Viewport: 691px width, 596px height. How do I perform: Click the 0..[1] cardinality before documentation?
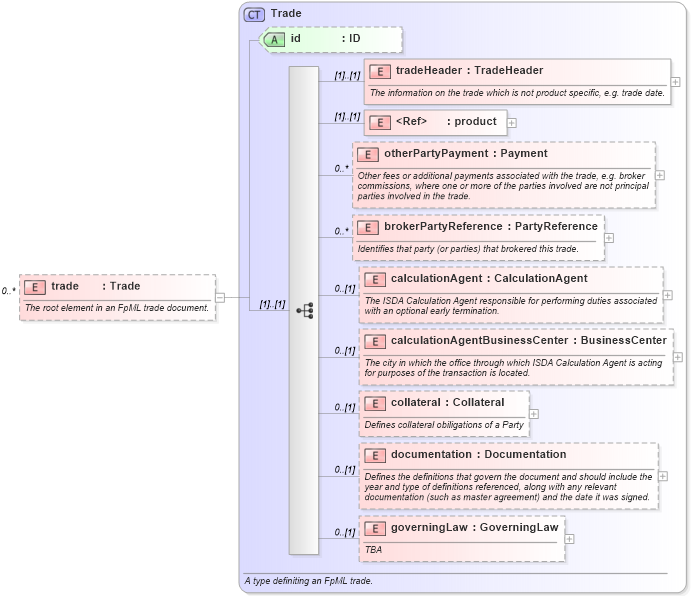[345, 470]
